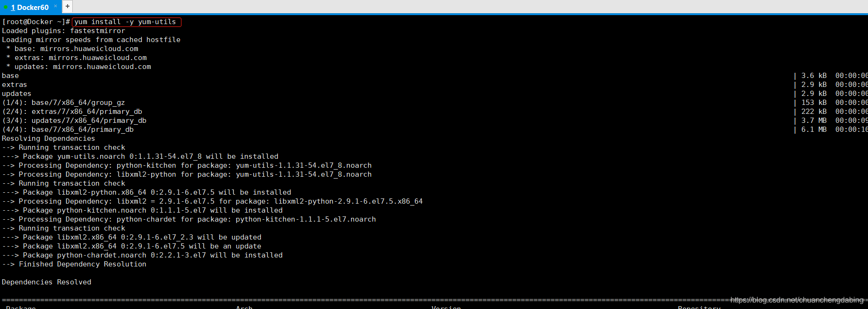868x309 pixels.
Task: Click the '6.1 MB' download size value
Action: tap(814, 129)
